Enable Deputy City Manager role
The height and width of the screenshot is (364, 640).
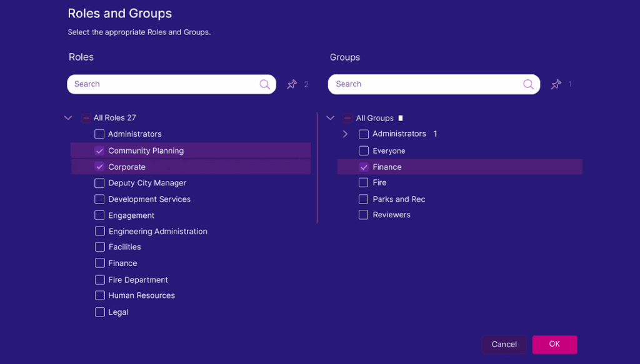99,182
